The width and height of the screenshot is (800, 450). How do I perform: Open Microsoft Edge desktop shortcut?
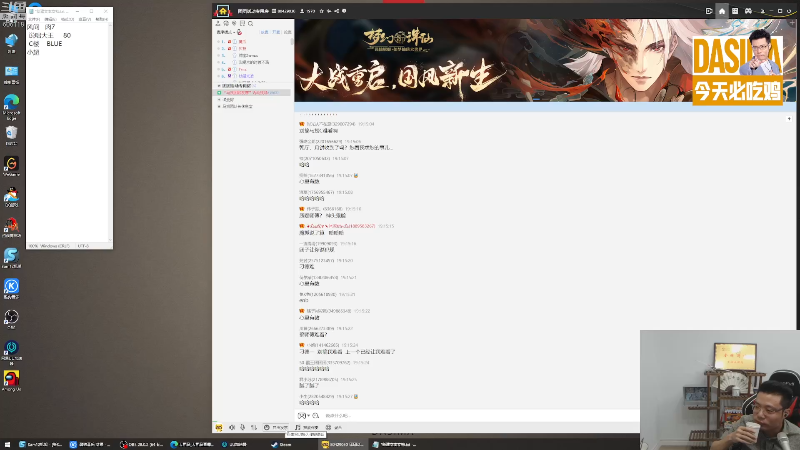pyautogui.click(x=11, y=106)
